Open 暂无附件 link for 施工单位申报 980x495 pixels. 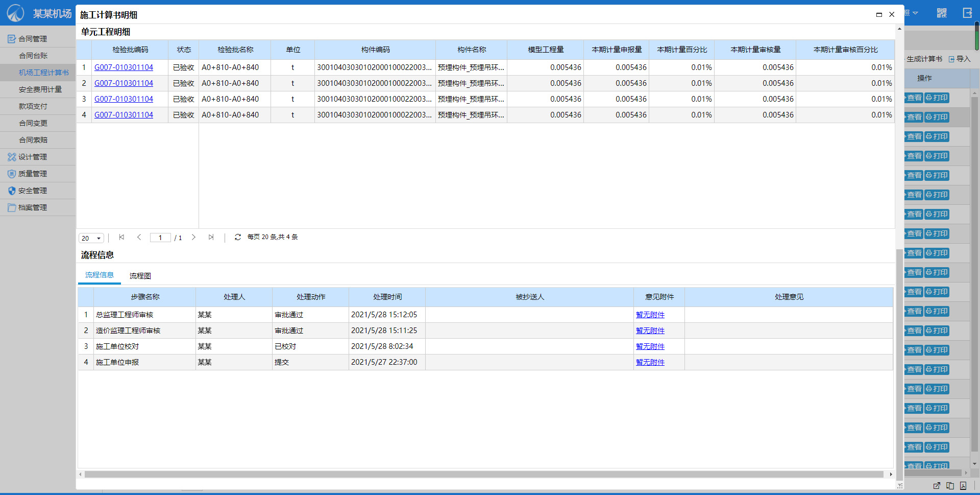point(650,363)
